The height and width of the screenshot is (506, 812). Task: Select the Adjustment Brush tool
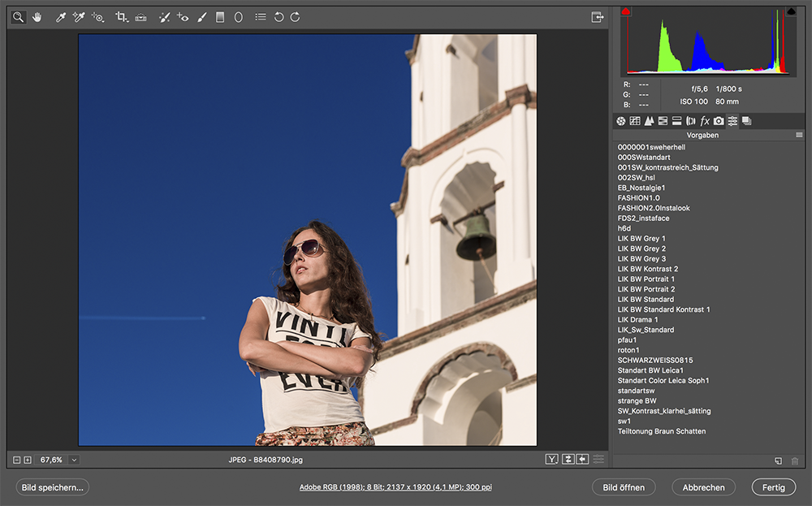click(202, 17)
